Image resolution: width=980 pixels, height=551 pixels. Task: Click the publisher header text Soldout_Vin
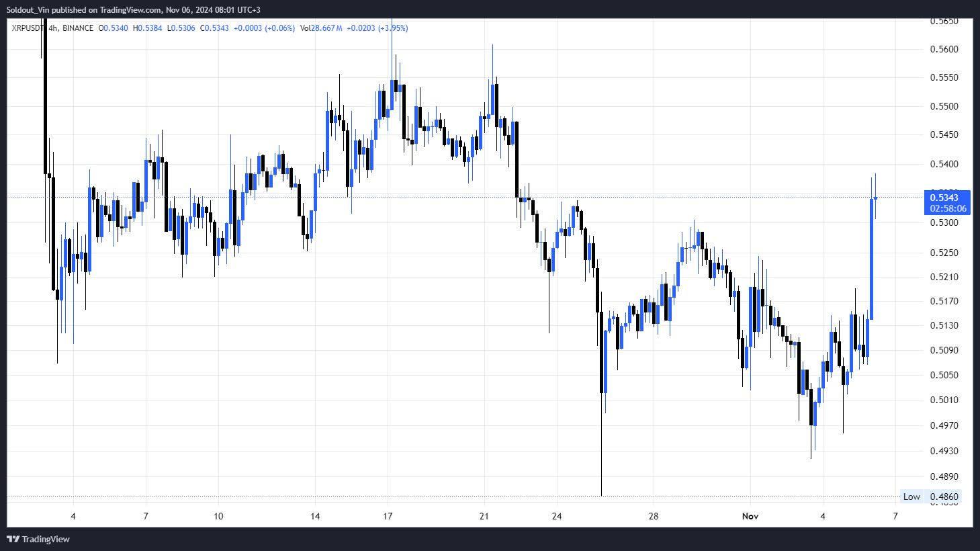coord(28,10)
